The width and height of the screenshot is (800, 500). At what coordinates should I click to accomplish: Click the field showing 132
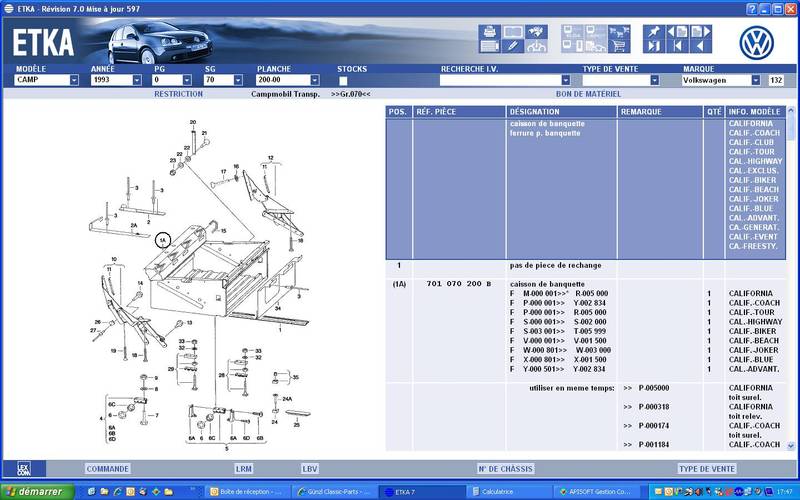[777, 80]
